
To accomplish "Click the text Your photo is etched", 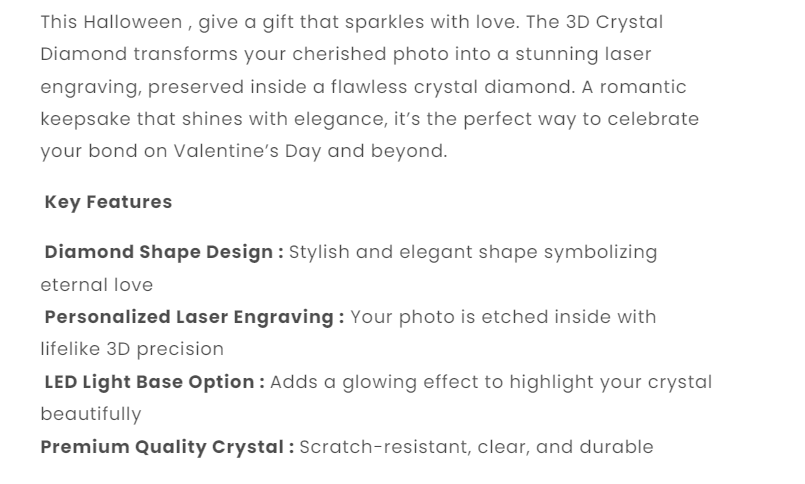I will pos(442,317).
